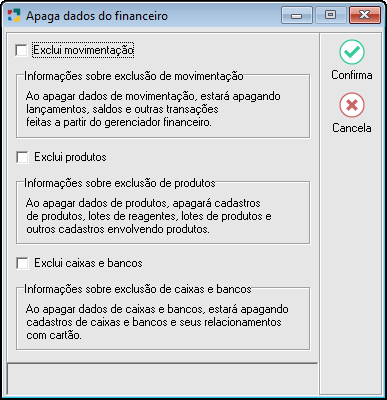Click the empty status bar at bottom
The height and width of the screenshot is (400, 387).
[x=162, y=379]
